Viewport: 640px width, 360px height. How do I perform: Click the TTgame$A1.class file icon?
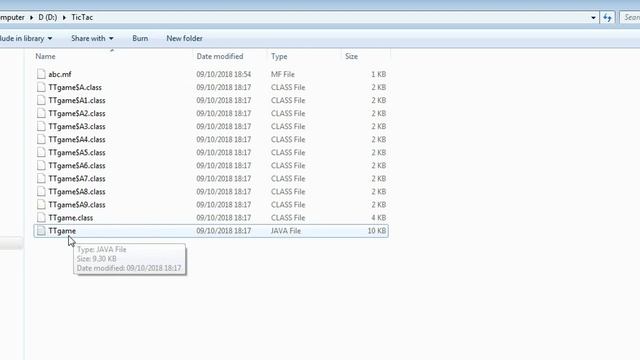pos(41,100)
